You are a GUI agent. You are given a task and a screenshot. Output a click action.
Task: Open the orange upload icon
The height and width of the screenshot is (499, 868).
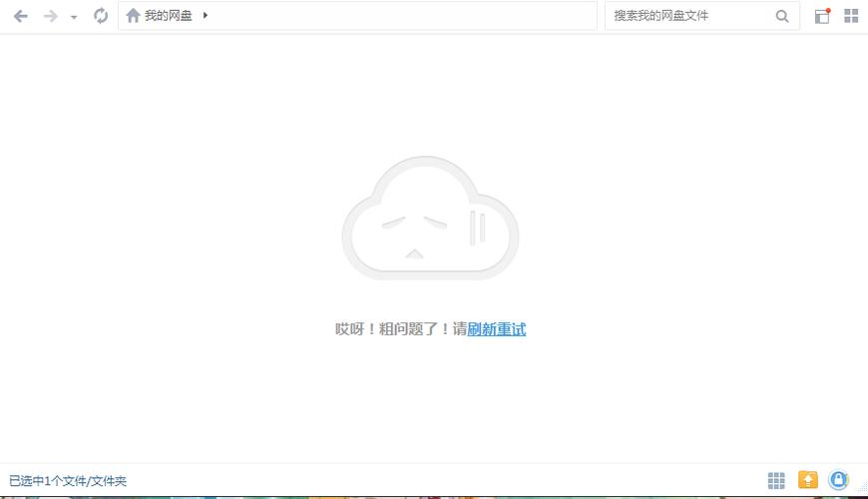coord(808,480)
